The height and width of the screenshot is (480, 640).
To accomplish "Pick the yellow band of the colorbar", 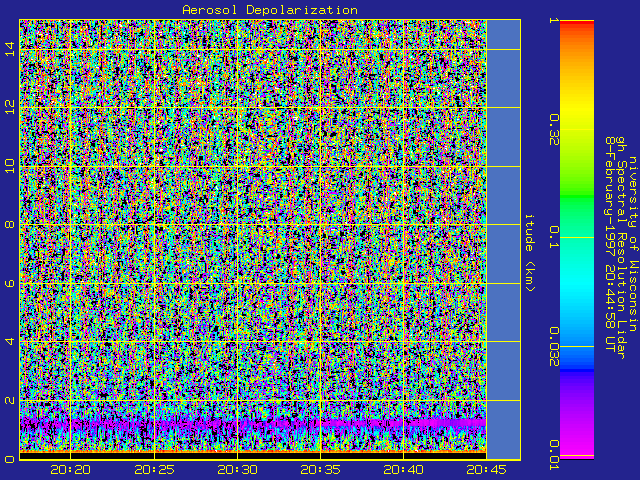I will click(577, 110).
